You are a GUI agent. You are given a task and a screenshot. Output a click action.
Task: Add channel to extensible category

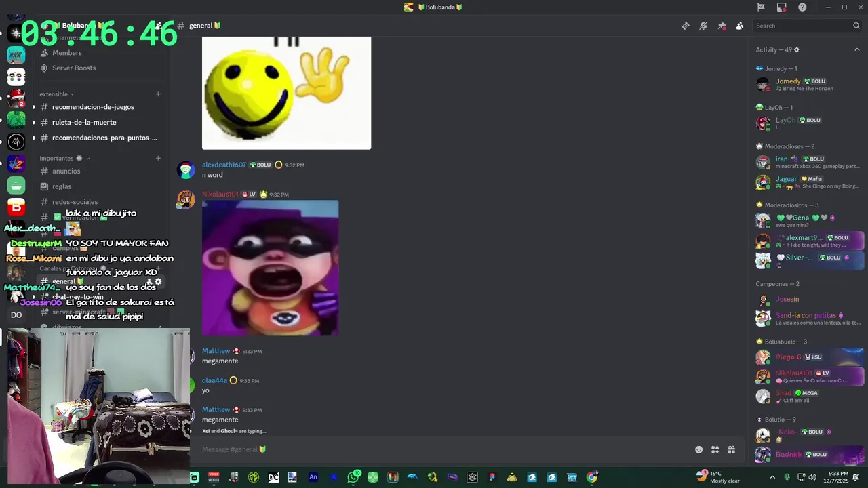pos(158,94)
